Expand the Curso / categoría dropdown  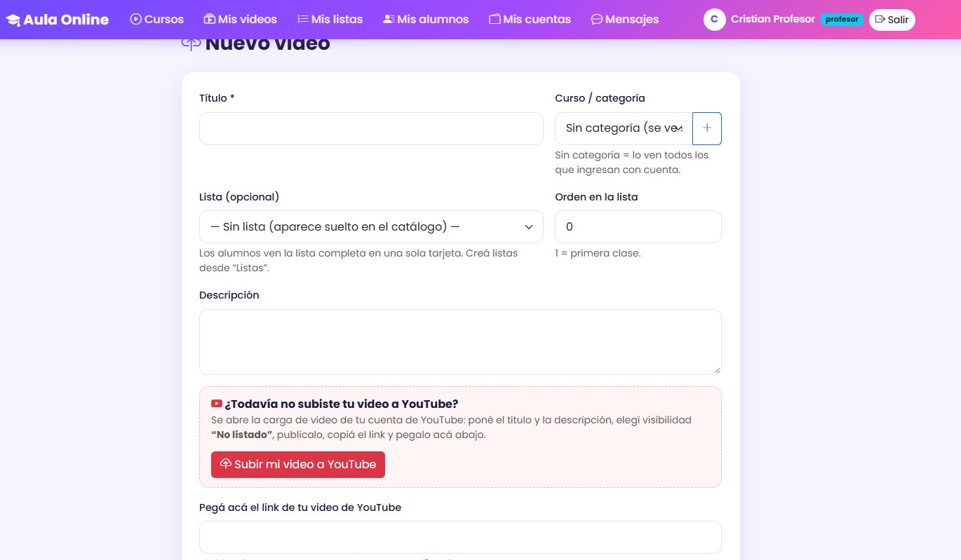click(x=624, y=128)
